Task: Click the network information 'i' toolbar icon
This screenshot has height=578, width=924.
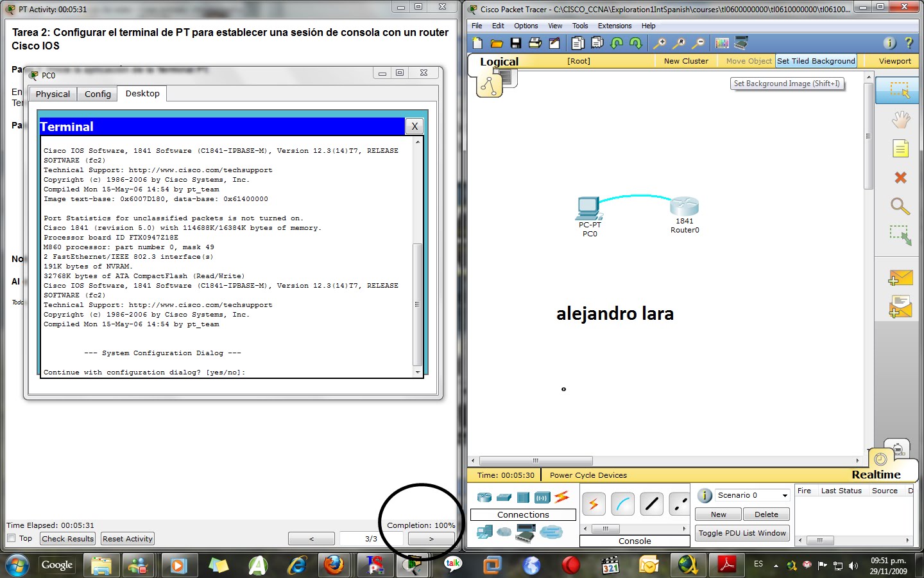Action: [890, 43]
